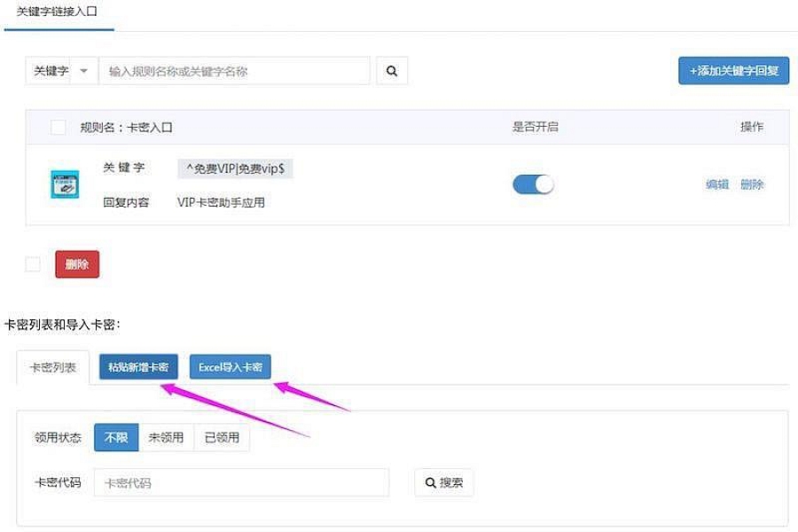Select the Excel导入卡密 tab
Screen dimensions: 798x532
(x=230, y=367)
